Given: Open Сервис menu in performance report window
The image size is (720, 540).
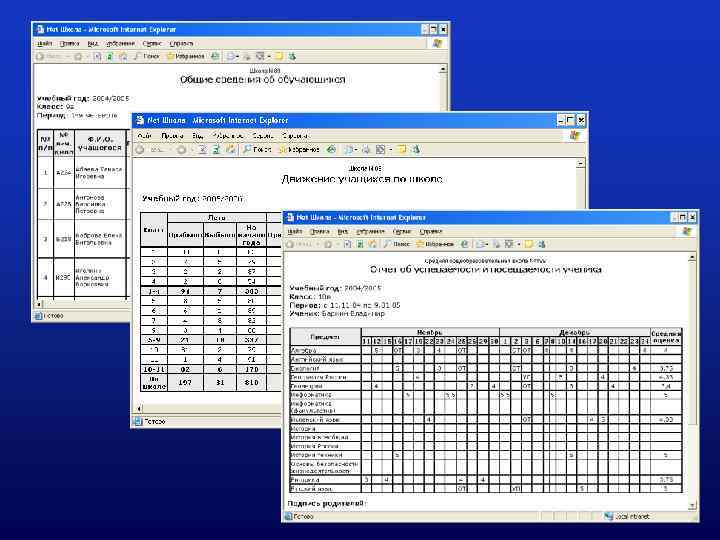Looking at the screenshot, I should [x=402, y=231].
